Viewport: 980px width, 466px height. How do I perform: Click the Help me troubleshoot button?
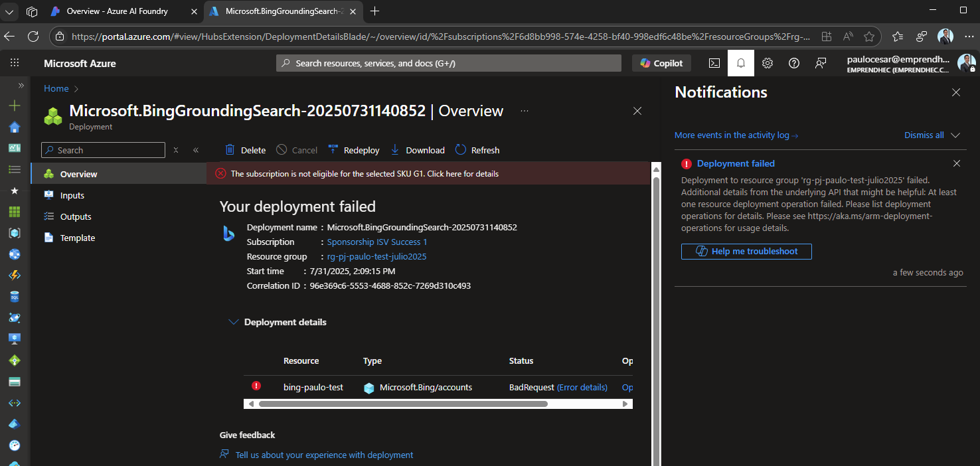point(746,251)
